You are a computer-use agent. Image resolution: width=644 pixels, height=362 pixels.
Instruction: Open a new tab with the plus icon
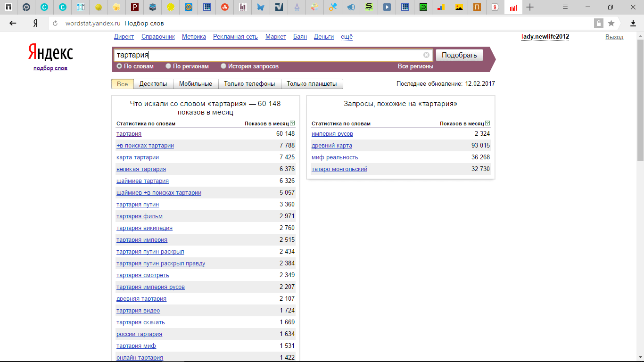(530, 7)
